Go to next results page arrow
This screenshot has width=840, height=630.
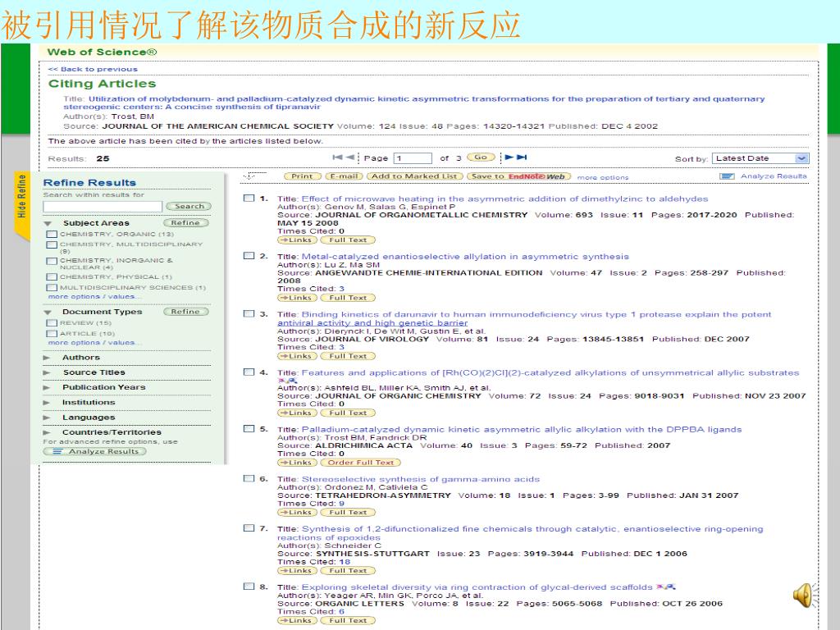click(x=509, y=157)
